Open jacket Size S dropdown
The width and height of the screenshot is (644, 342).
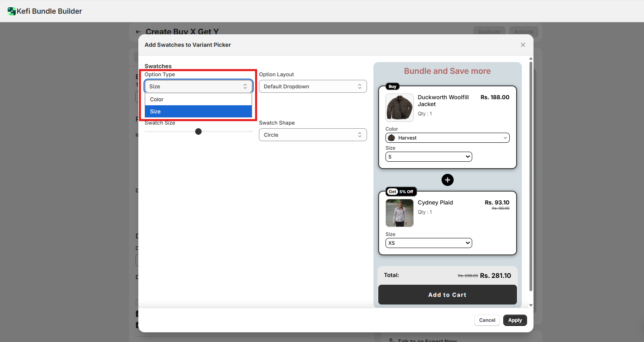click(428, 157)
